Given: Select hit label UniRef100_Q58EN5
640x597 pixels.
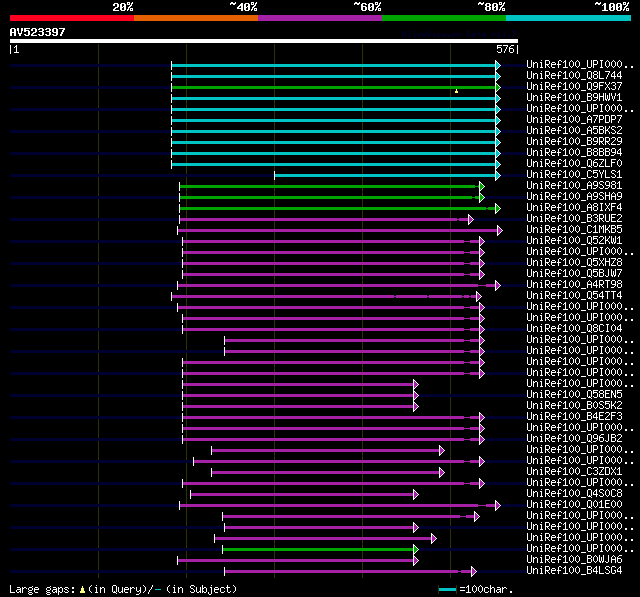Looking at the screenshot, I should click(574, 395).
